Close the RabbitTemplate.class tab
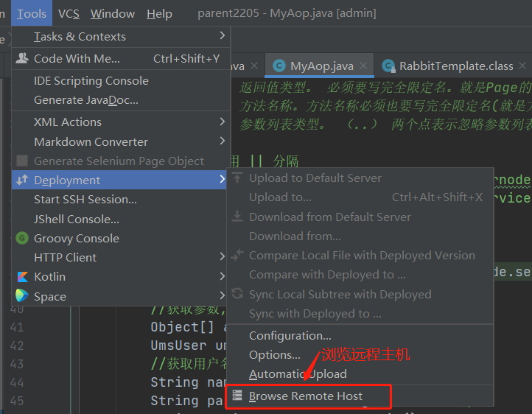This screenshot has height=414, width=532. click(522, 66)
